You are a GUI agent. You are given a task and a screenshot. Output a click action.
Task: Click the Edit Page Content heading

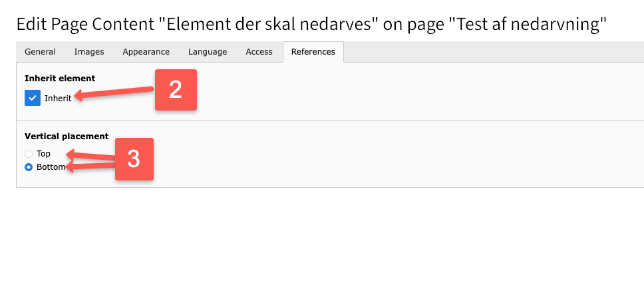coord(311,25)
